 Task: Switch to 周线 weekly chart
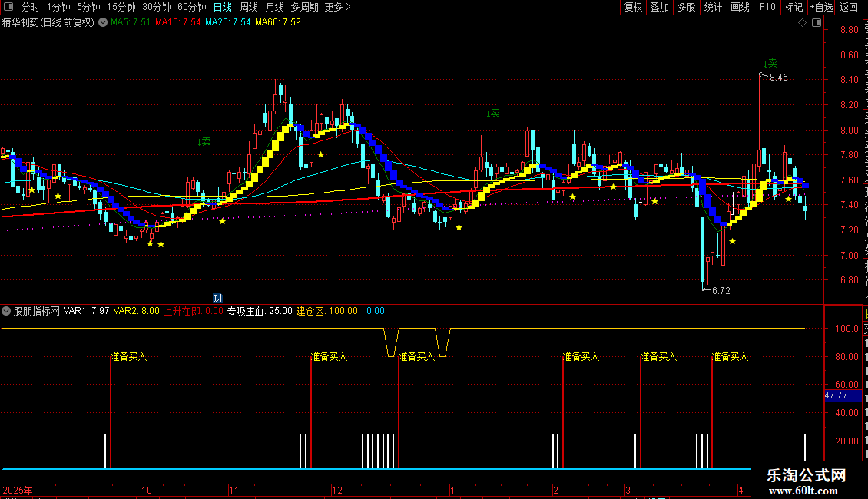tap(249, 7)
